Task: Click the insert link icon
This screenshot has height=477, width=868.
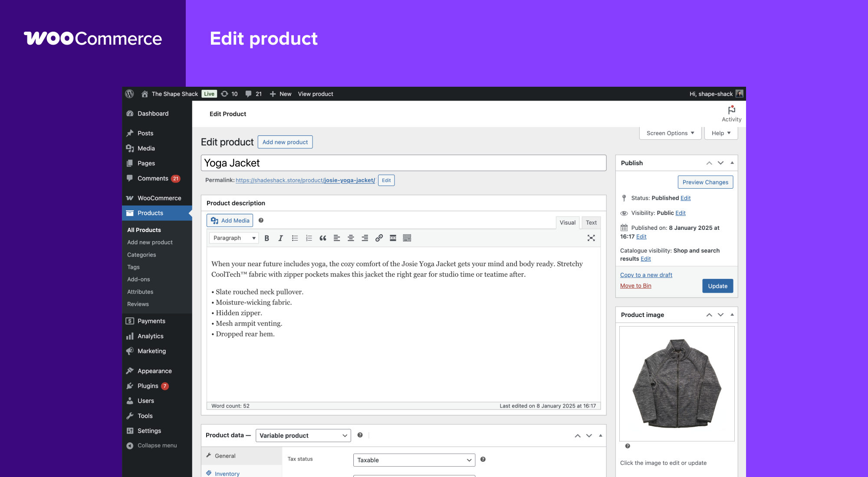Action: click(x=379, y=238)
